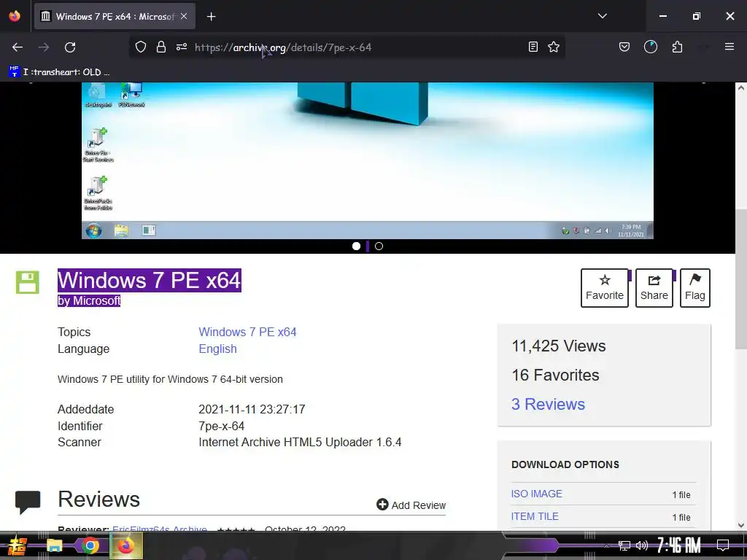747x560 pixels.
Task: Show the first carousel image dot
Action: pos(356,246)
